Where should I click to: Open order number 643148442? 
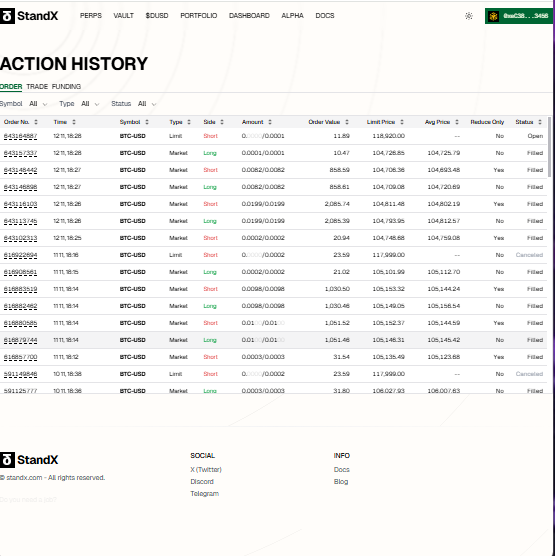[x=21, y=170]
